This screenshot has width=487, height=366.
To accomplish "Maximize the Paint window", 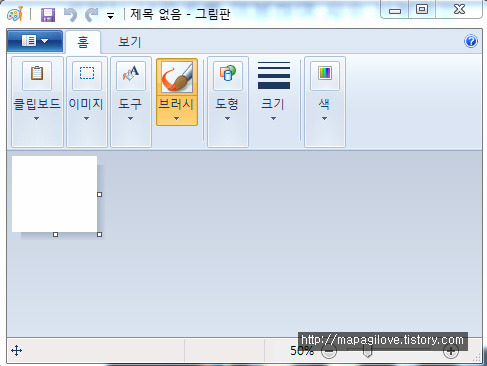I will [x=422, y=9].
